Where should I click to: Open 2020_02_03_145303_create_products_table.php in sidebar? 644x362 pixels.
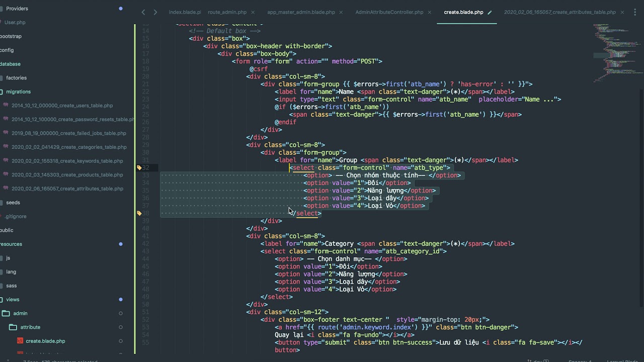(x=67, y=174)
